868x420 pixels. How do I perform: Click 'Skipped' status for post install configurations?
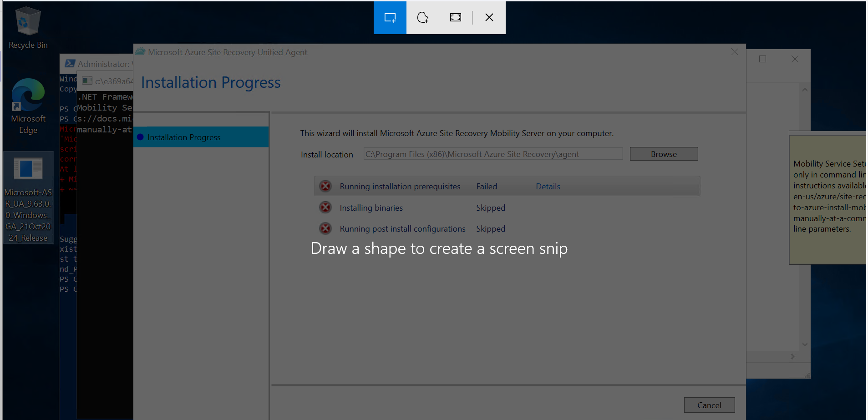[x=491, y=229]
